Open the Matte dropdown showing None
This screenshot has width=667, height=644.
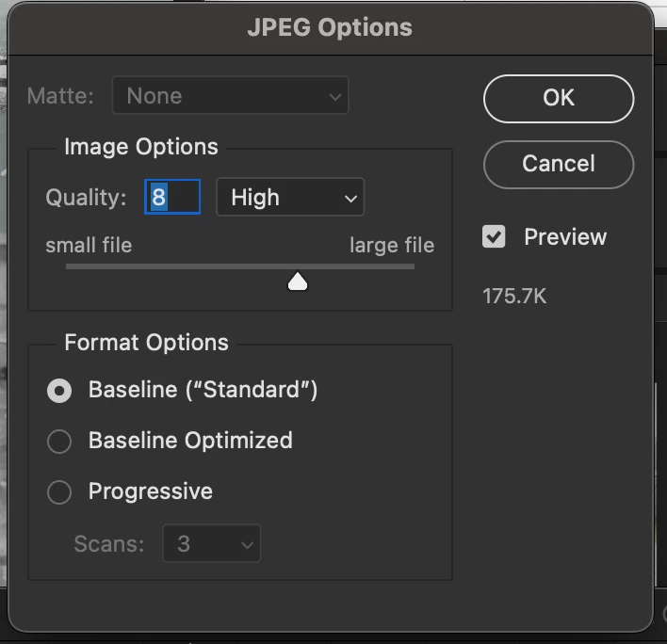[x=230, y=96]
